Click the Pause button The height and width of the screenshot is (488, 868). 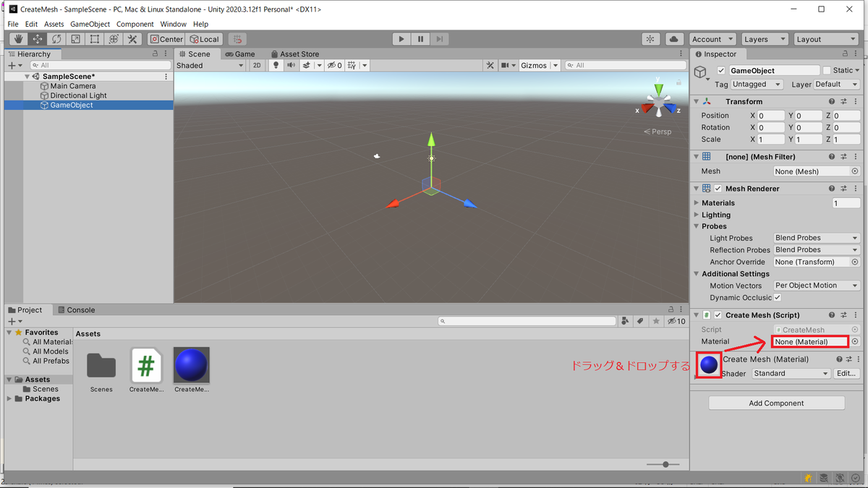coord(420,39)
